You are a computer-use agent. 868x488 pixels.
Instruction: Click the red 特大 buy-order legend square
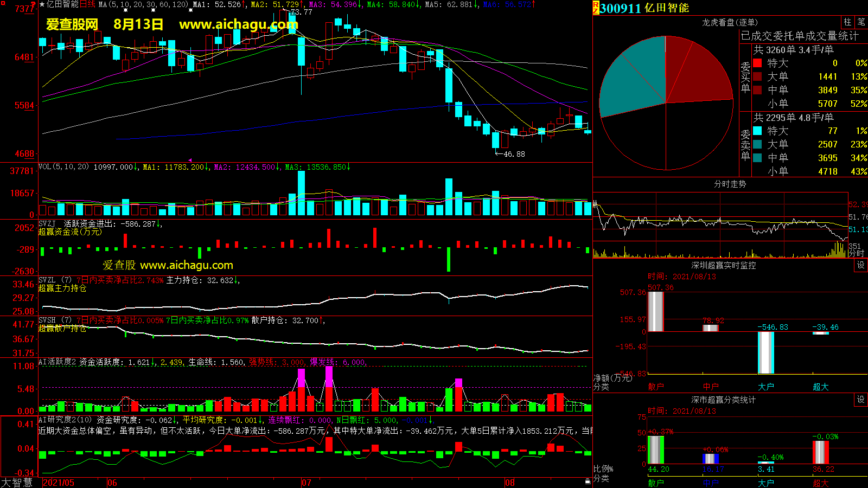(x=757, y=63)
